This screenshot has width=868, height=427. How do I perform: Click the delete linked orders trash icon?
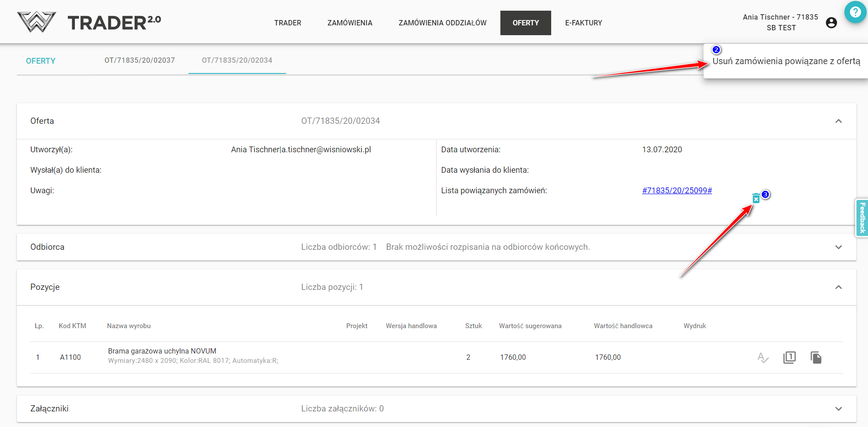[756, 199]
